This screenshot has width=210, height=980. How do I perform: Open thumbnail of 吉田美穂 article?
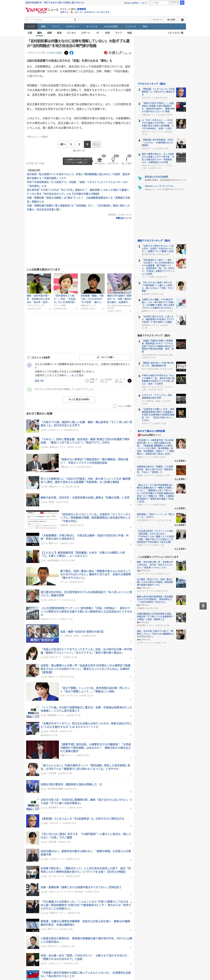tap(93, 283)
